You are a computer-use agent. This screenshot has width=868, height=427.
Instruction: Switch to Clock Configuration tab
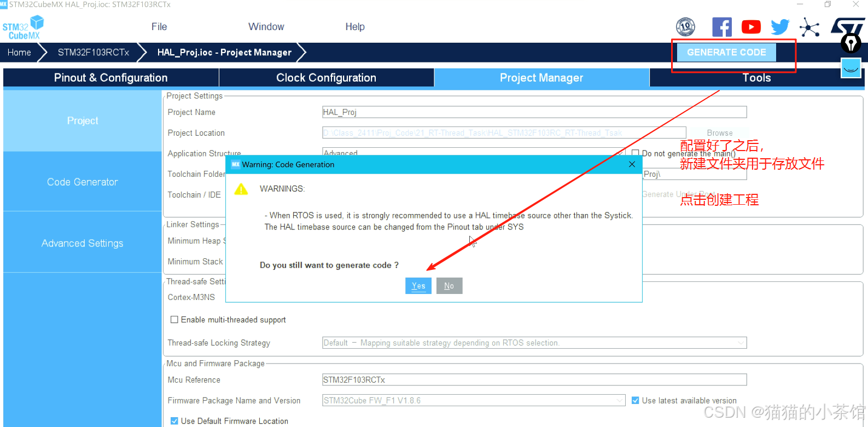(327, 78)
